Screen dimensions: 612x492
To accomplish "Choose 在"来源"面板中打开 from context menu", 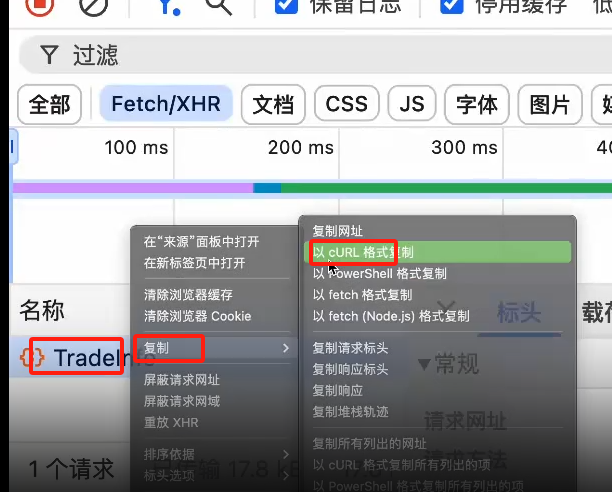I will [x=201, y=242].
